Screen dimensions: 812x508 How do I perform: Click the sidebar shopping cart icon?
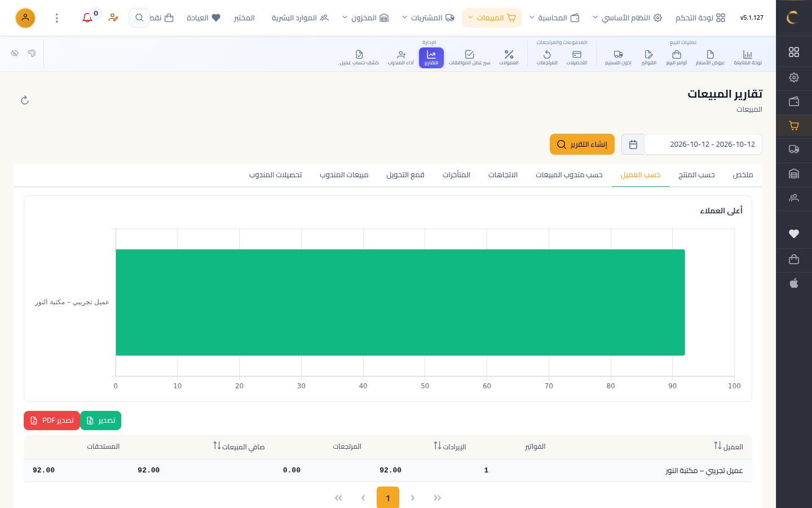pos(794,126)
